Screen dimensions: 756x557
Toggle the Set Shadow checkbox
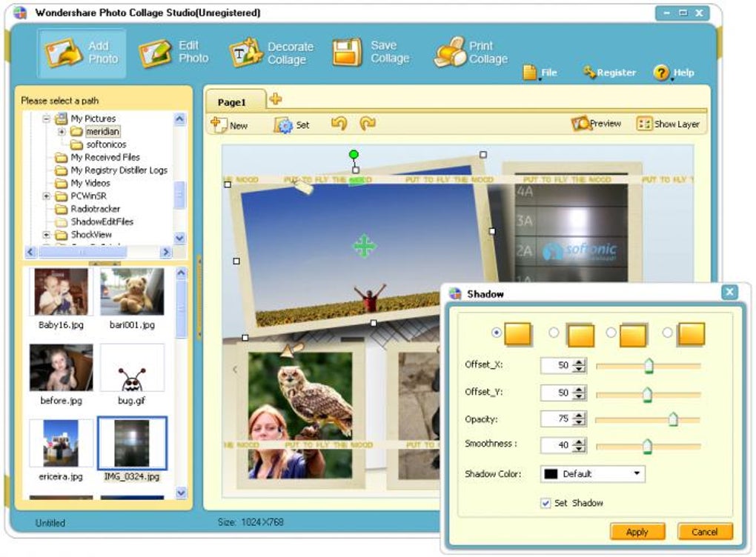546,503
